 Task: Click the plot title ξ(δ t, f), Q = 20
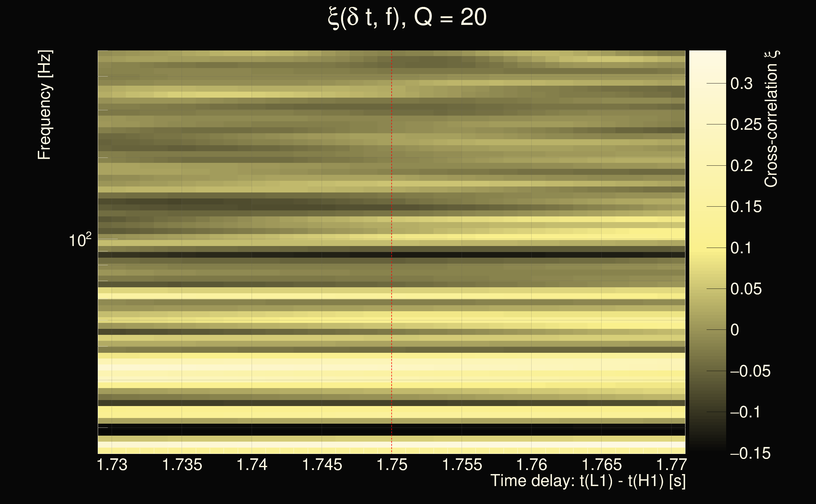point(407,17)
